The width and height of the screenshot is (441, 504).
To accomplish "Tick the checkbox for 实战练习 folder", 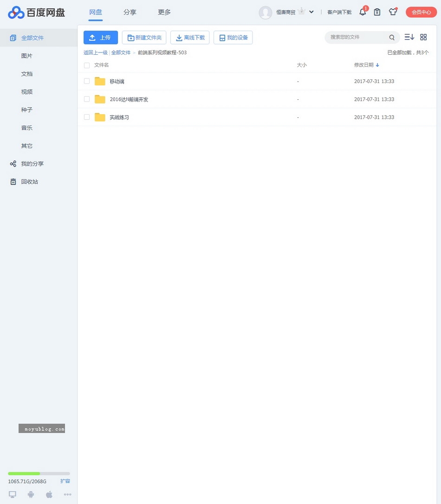I will [87, 117].
